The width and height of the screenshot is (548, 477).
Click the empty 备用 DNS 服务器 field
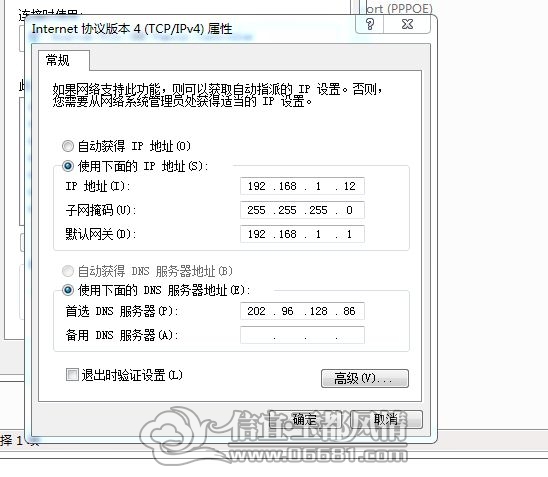302,335
